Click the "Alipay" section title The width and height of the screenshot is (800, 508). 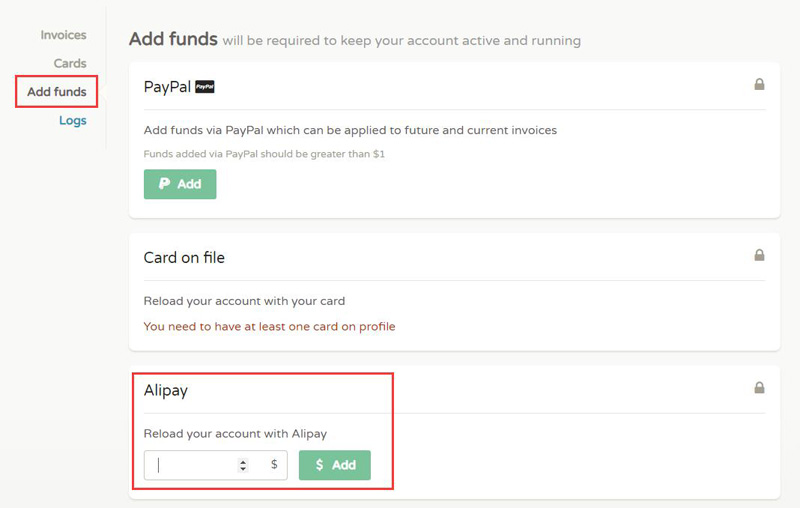(166, 390)
